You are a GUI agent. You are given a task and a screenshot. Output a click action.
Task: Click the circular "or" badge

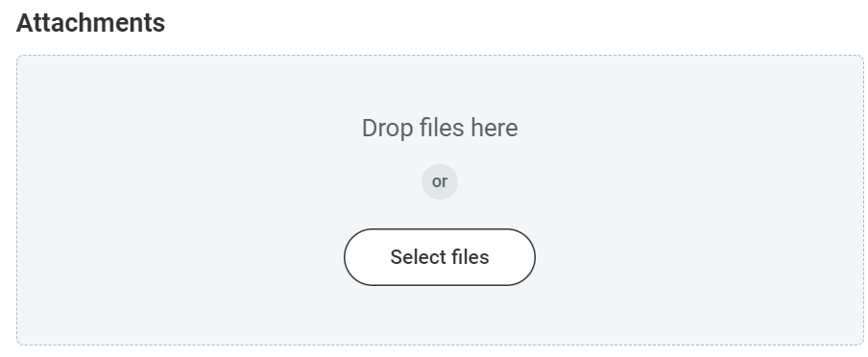(440, 181)
